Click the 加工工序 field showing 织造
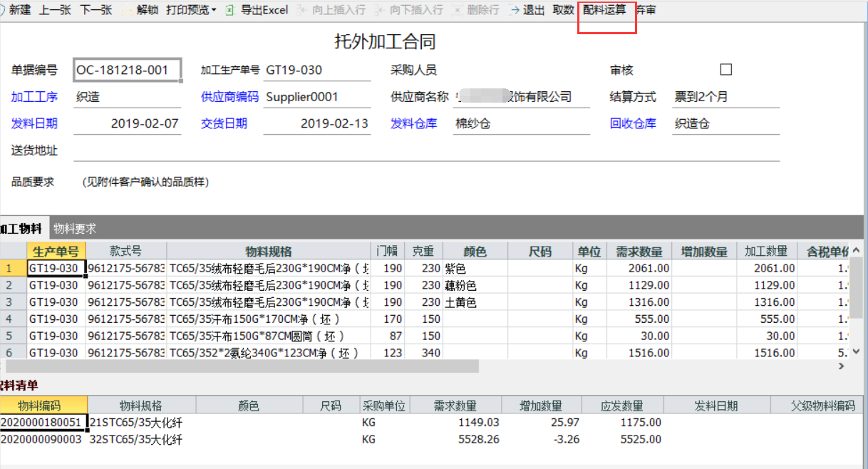 [128, 97]
